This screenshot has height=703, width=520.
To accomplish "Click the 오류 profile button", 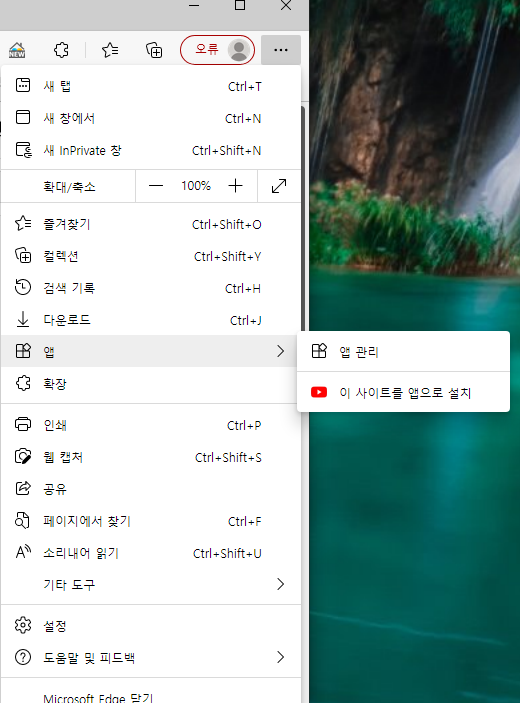I will (x=217, y=50).
